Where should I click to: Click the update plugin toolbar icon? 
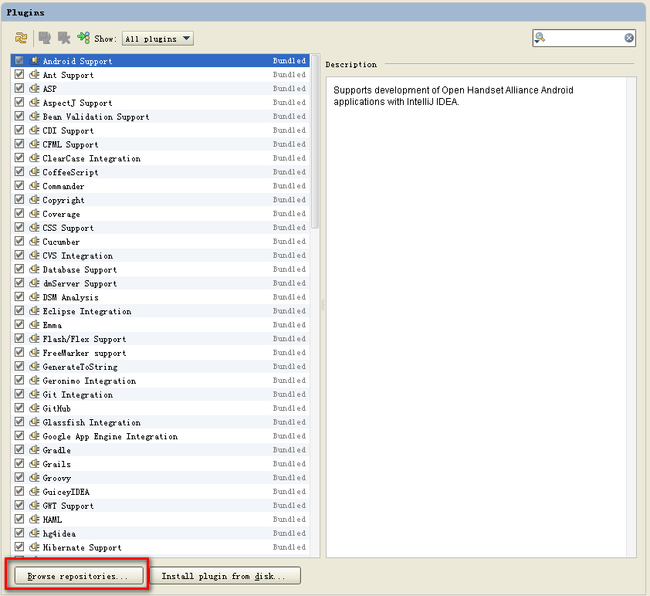[x=44, y=38]
